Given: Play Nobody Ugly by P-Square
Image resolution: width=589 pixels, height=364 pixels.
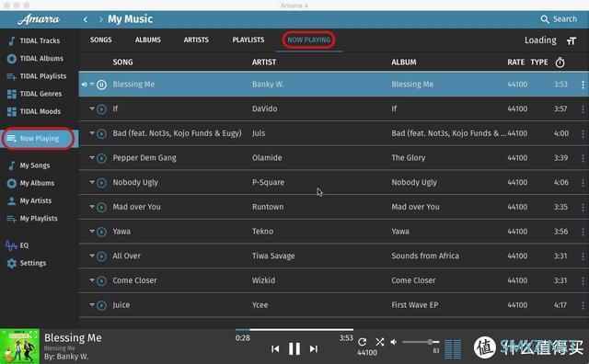Looking at the screenshot, I should 101,183.
